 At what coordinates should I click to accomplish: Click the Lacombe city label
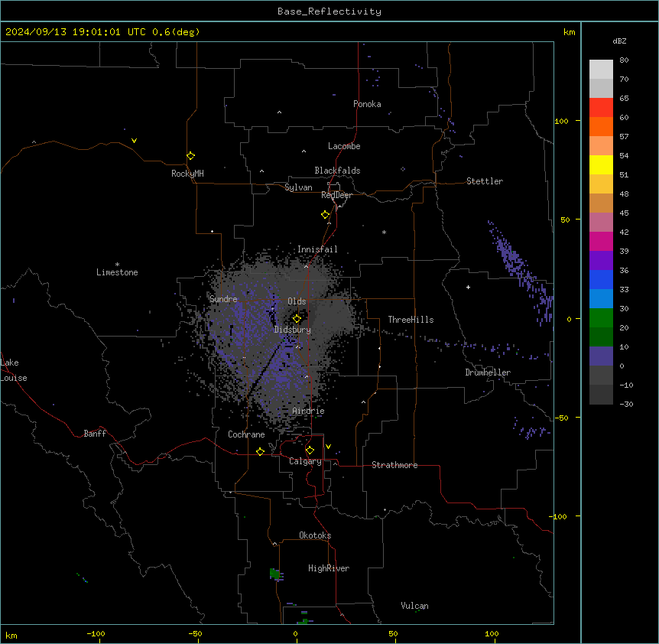(344, 146)
